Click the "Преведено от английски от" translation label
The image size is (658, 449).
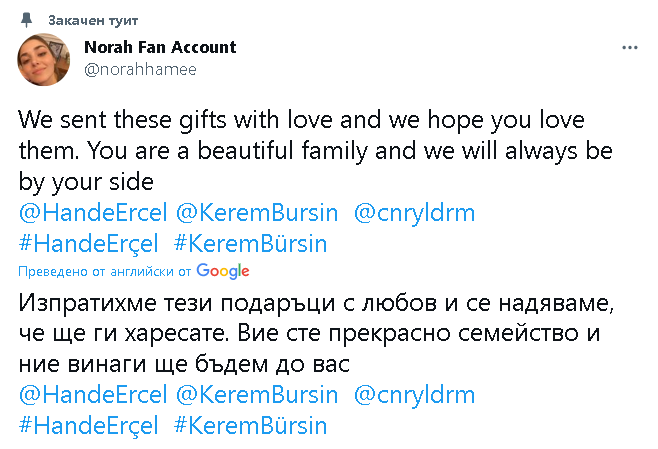105,271
